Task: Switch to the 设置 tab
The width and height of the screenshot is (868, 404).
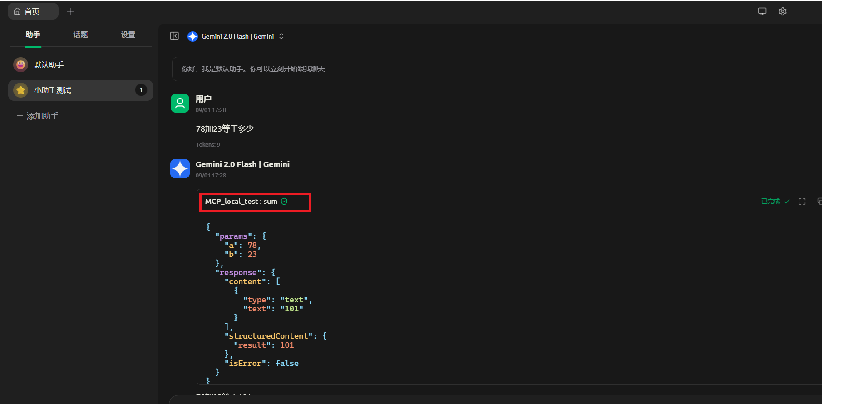Action: (128, 34)
